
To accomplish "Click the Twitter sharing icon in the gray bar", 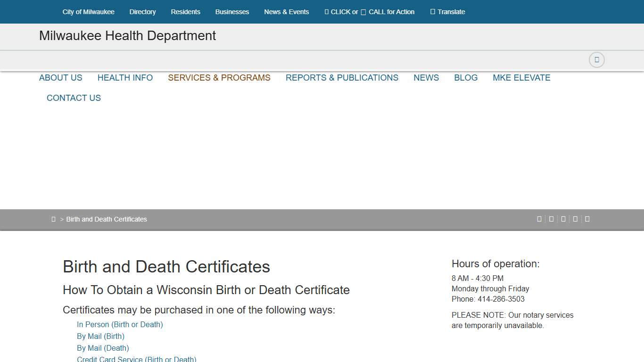I will pos(551,219).
